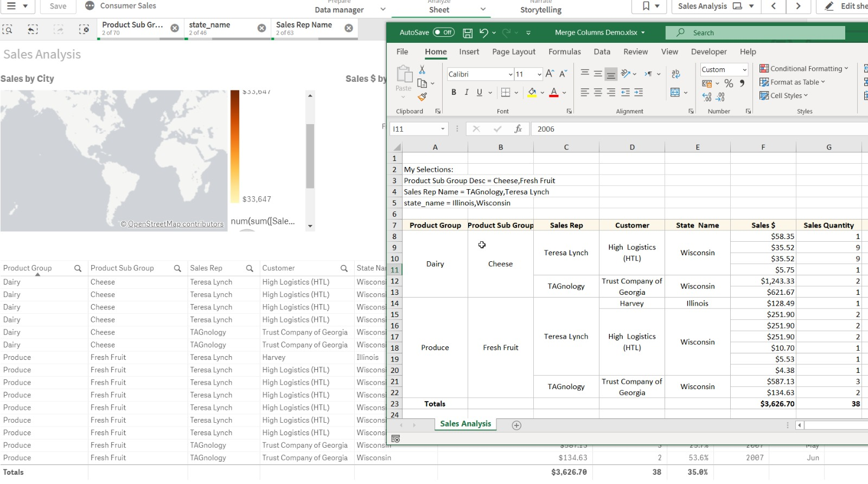Open the Insert ribbon tab
This screenshot has width=868, height=484.
pos(469,52)
